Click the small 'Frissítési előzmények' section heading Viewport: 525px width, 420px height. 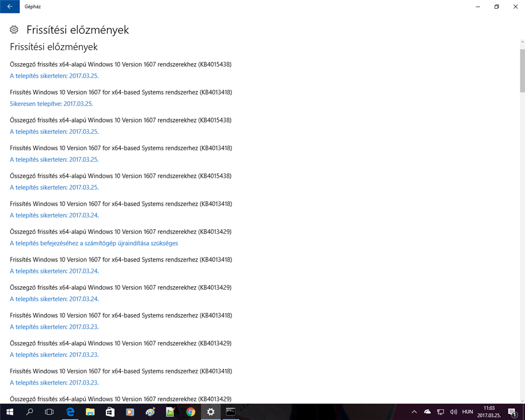(x=53, y=47)
